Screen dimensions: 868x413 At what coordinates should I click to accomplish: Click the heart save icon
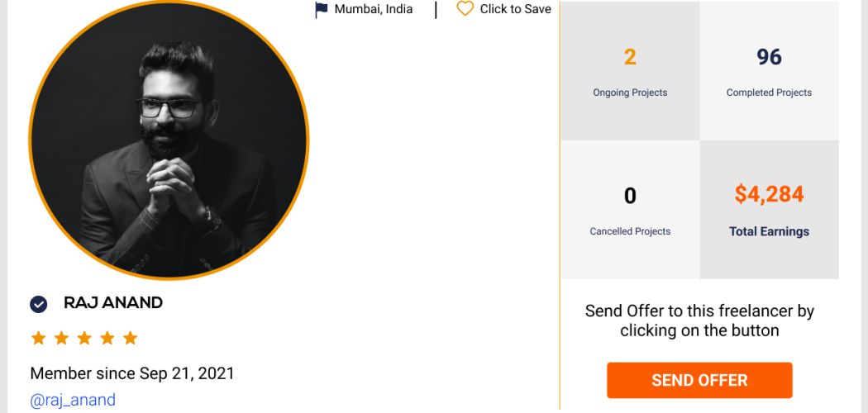[x=465, y=9]
